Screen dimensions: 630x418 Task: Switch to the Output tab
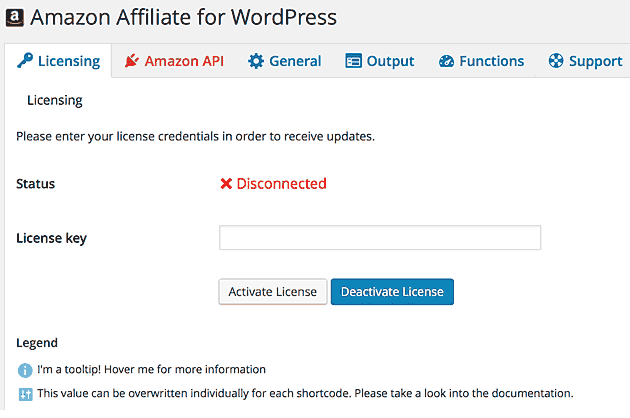pyautogui.click(x=380, y=61)
